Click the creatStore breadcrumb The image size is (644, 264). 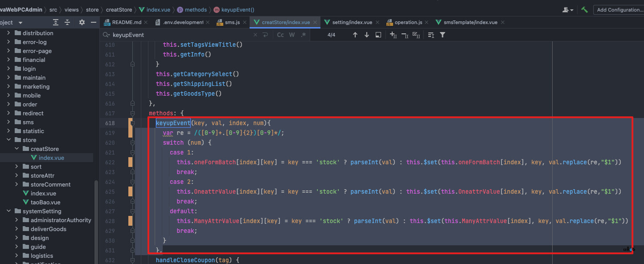[x=119, y=9]
